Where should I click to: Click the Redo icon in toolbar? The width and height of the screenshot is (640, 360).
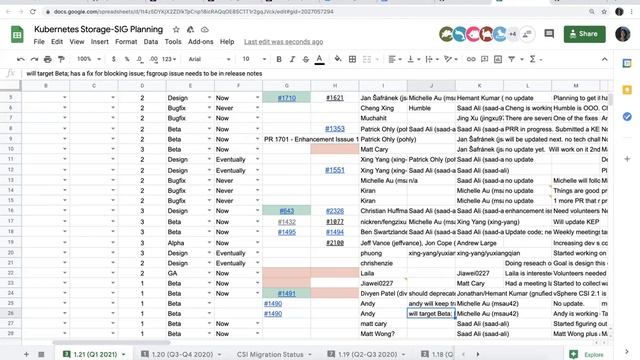click(x=34, y=59)
